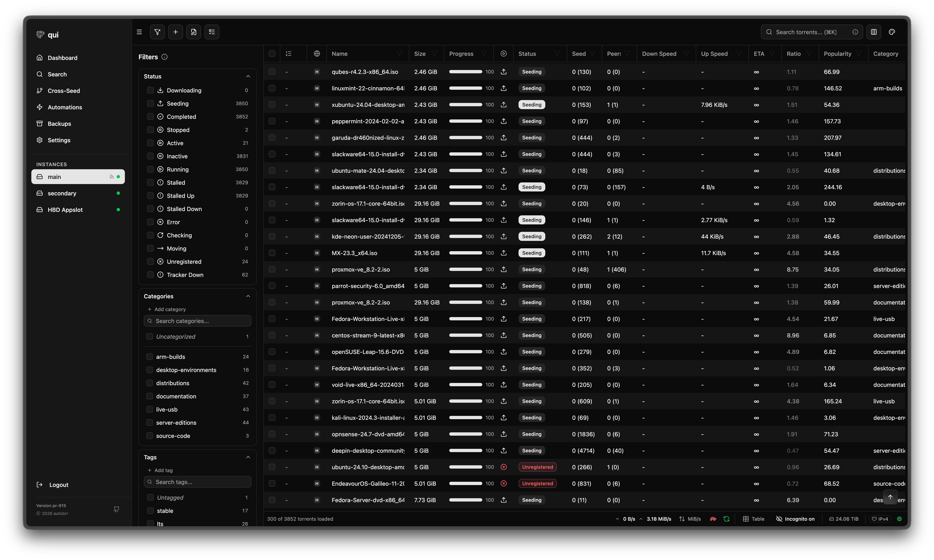This screenshot has width=934, height=560.
Task: Click the GitHub icon near version text
Action: pyautogui.click(x=116, y=509)
